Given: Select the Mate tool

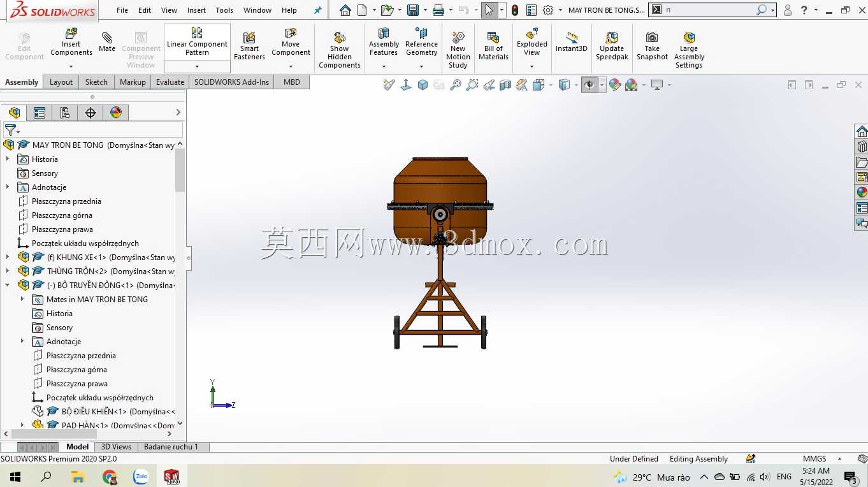Looking at the screenshot, I should (x=107, y=42).
